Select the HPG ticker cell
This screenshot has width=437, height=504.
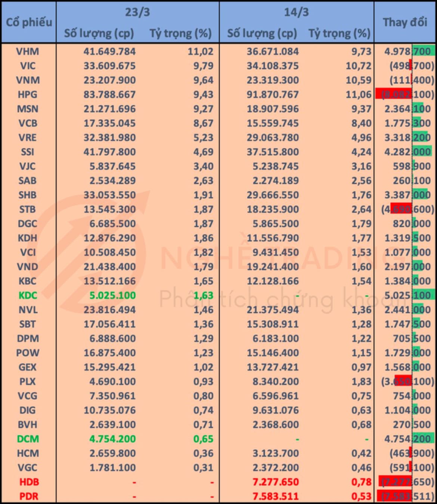[28, 94]
